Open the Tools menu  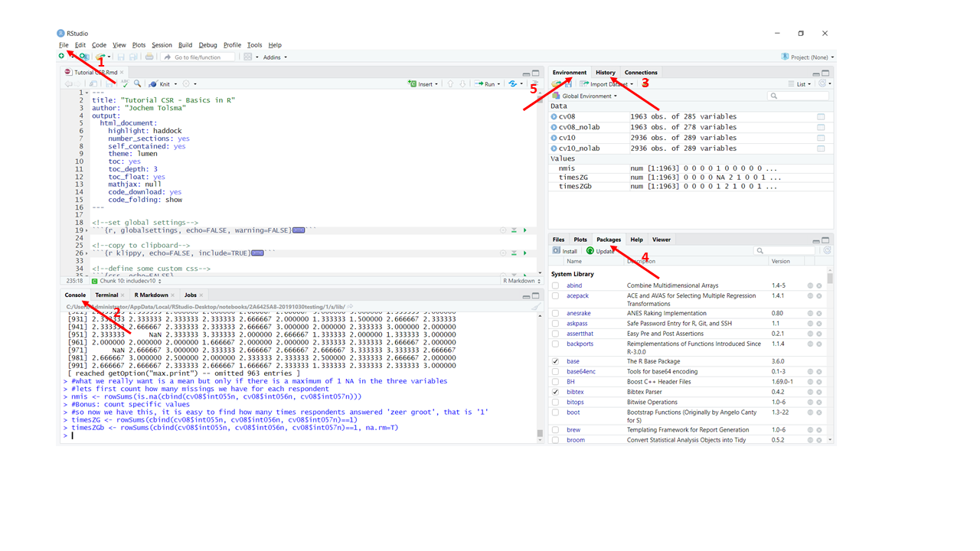[x=254, y=45]
